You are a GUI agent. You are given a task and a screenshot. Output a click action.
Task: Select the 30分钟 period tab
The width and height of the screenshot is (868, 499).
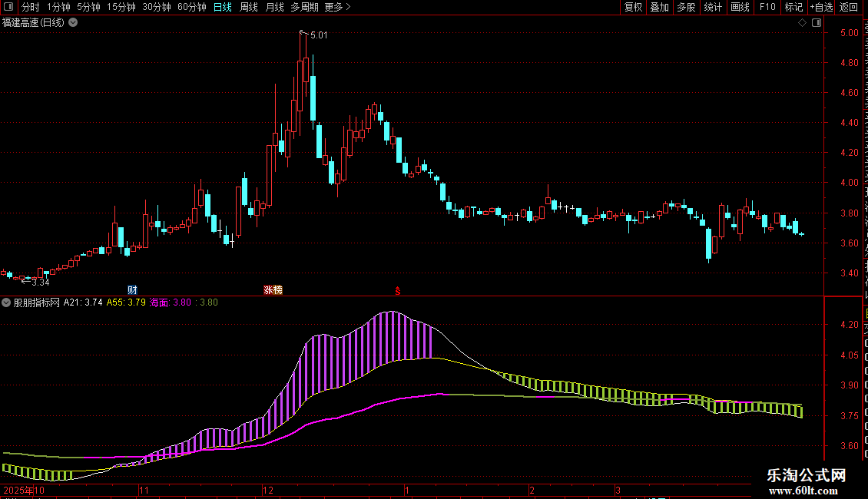(x=157, y=7)
